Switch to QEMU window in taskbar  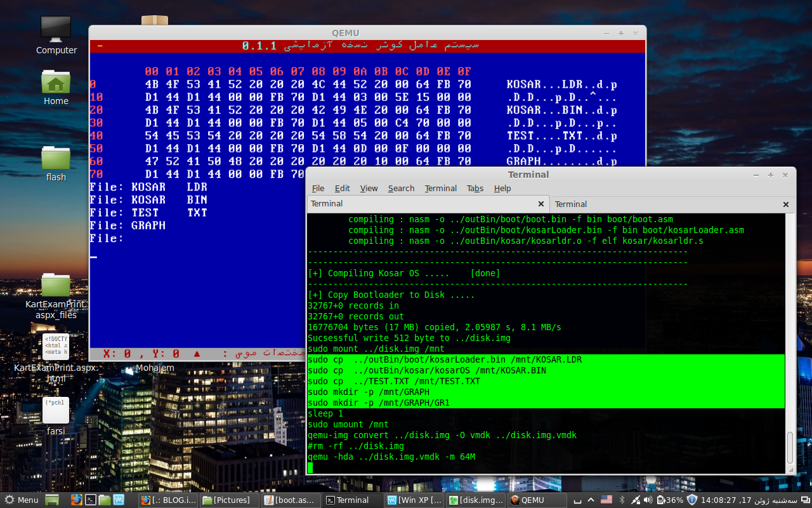pyautogui.click(x=536, y=500)
